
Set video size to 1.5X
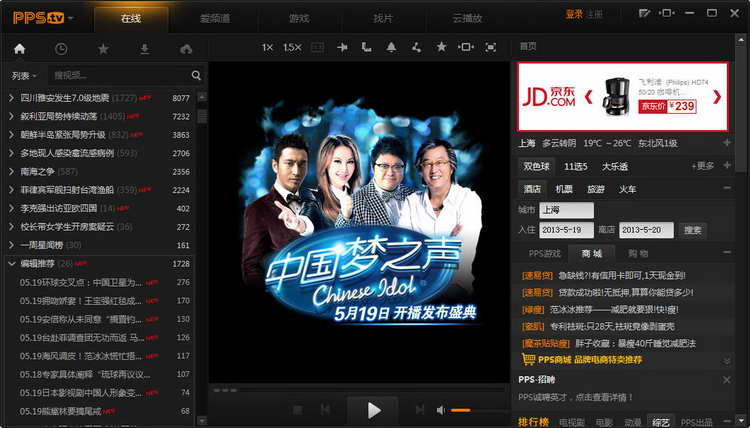coord(292,47)
